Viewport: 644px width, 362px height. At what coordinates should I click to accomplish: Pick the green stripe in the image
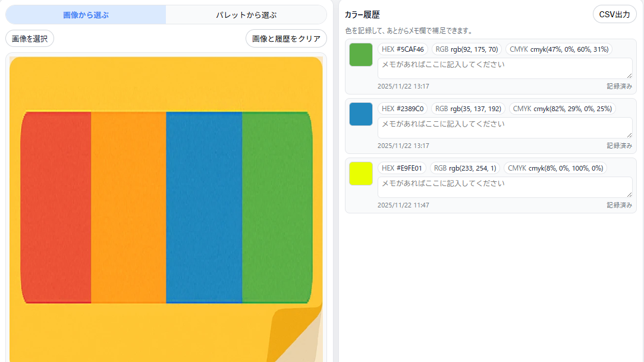(x=277, y=207)
